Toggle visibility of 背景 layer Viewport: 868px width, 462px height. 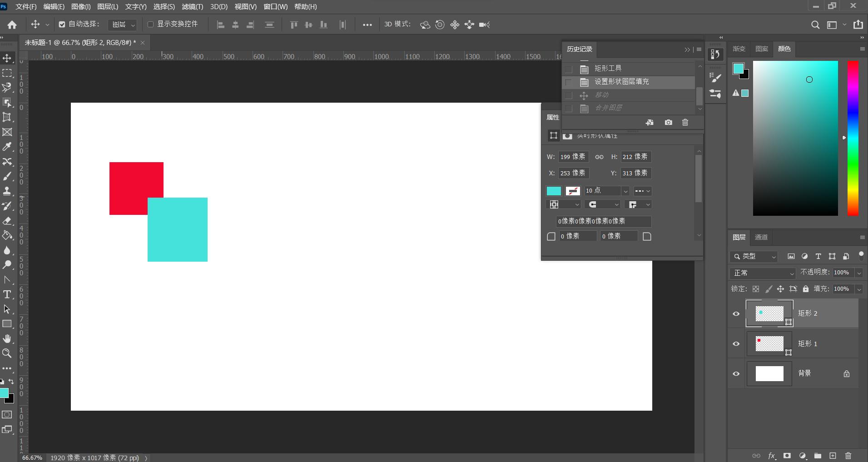[736, 374]
